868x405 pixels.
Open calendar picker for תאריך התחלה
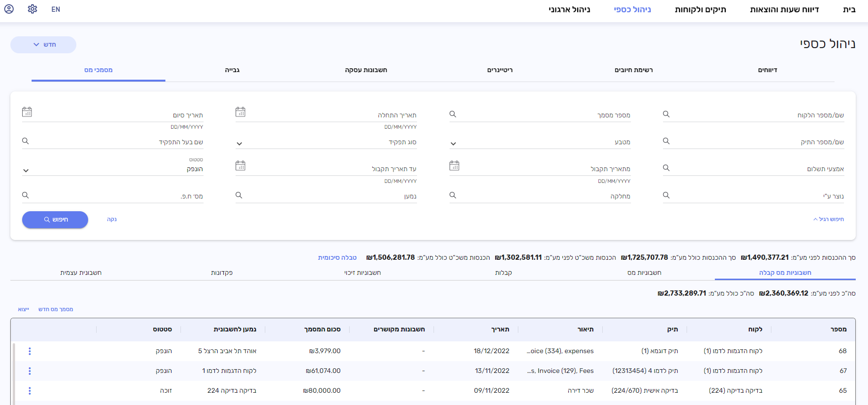point(240,112)
